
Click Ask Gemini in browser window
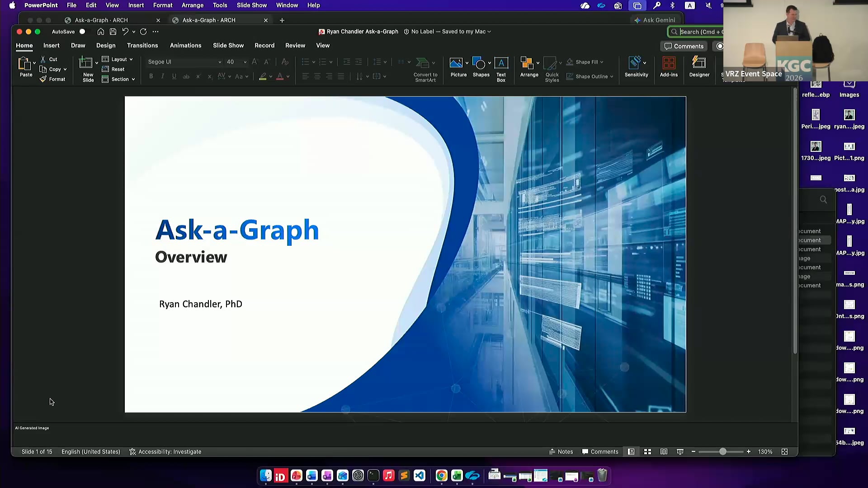pos(655,20)
